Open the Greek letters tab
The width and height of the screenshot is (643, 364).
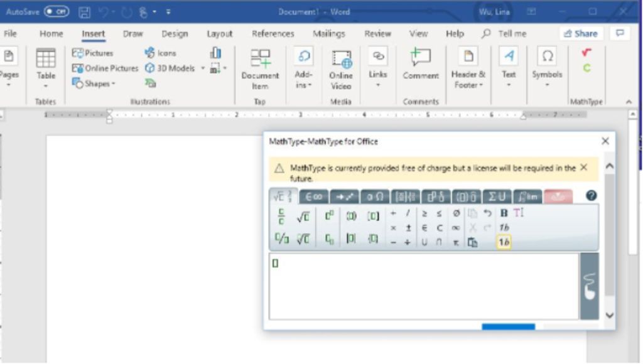coord(375,197)
